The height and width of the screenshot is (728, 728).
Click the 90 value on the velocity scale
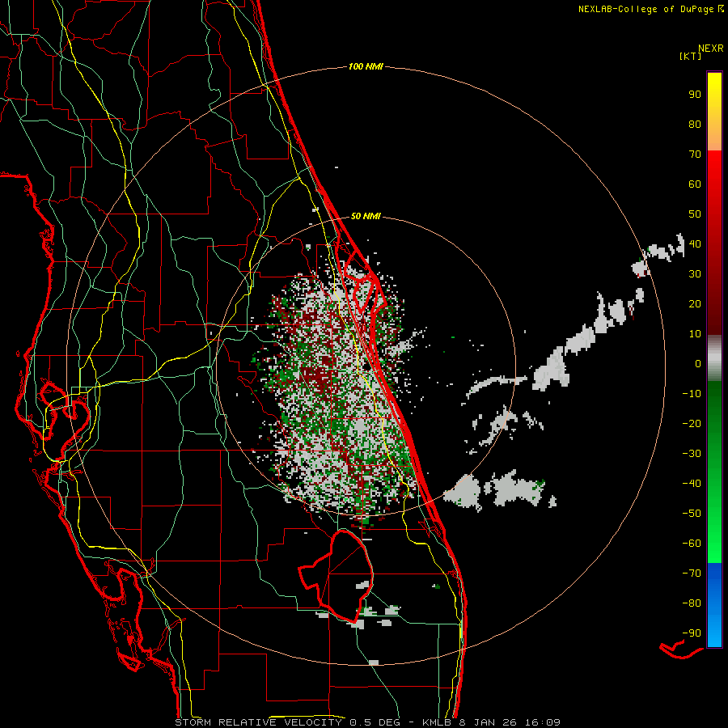695,95
